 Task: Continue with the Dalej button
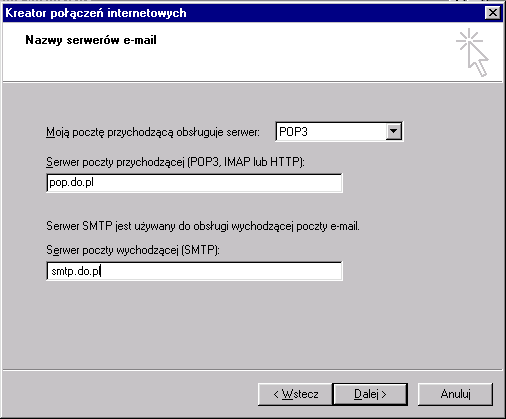point(370,394)
